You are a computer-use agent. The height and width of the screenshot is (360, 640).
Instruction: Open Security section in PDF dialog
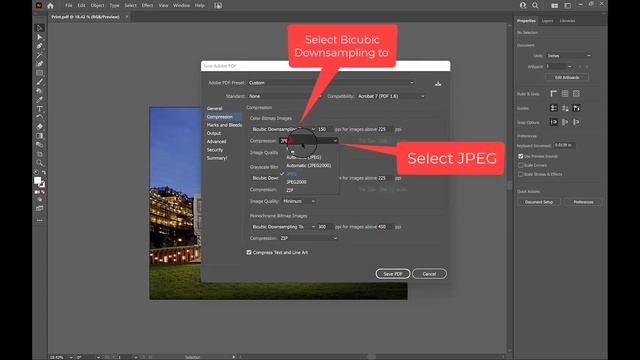click(215, 150)
